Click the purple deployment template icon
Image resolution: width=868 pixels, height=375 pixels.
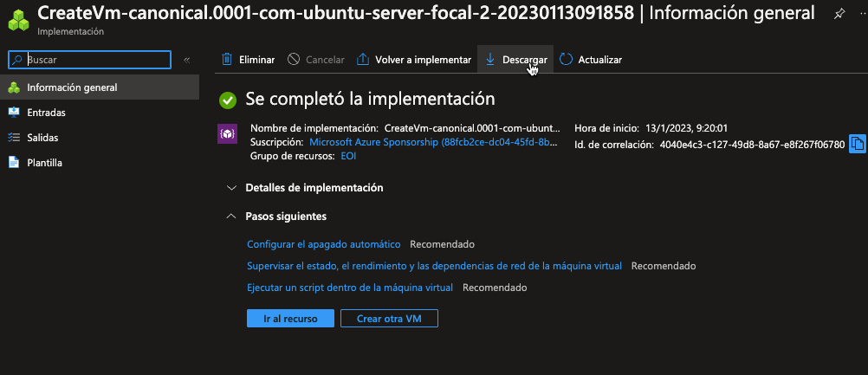pos(228,134)
